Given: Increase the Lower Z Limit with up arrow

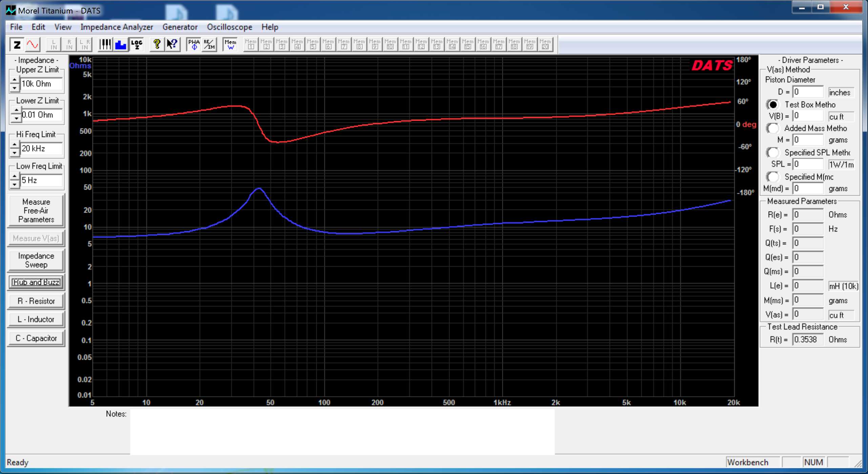Looking at the screenshot, I should (16, 111).
